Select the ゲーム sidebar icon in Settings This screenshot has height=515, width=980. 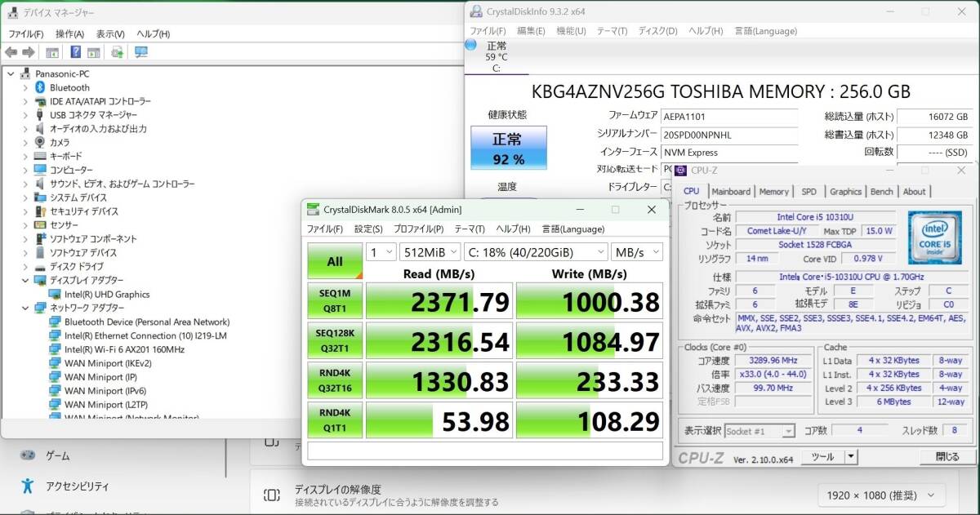pyautogui.click(x=25, y=455)
